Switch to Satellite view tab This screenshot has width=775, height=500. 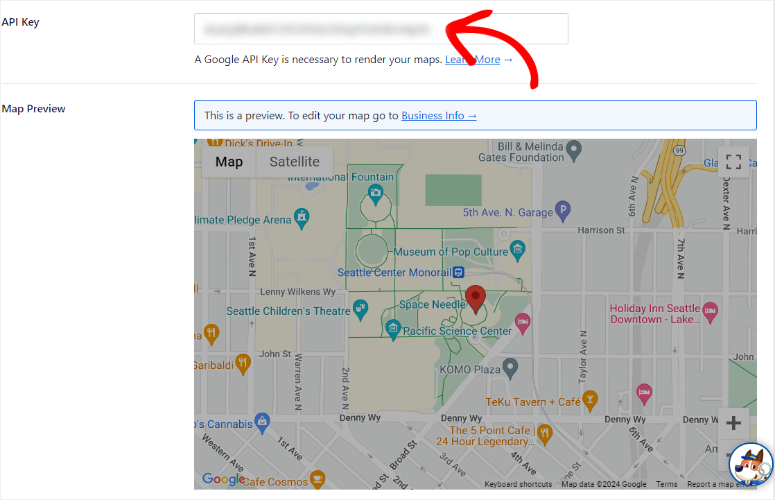pyautogui.click(x=295, y=162)
